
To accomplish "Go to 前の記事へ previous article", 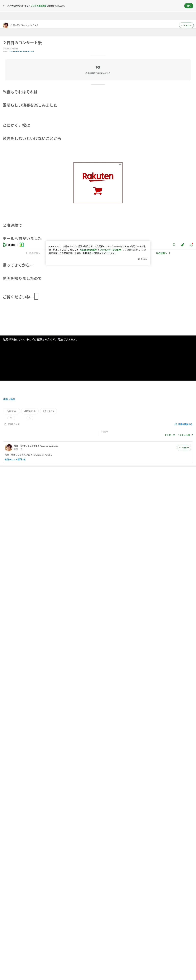I will [33, 253].
